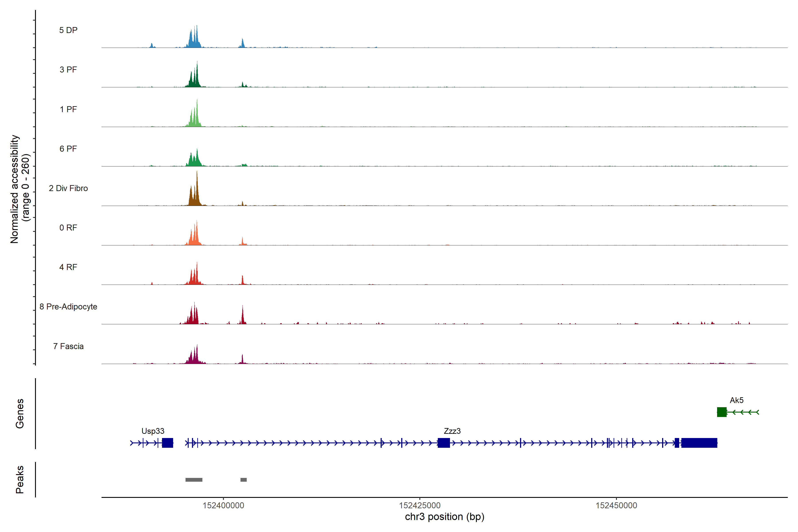This screenshot has width=798, height=532.
Task: Click the 7 Fascia track label
Action: (68, 346)
